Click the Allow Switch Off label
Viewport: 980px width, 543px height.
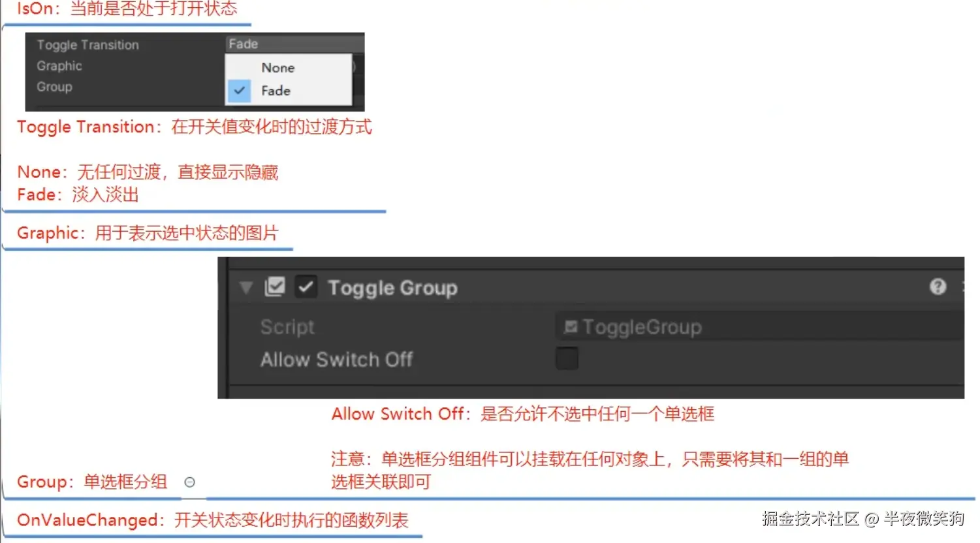point(336,360)
